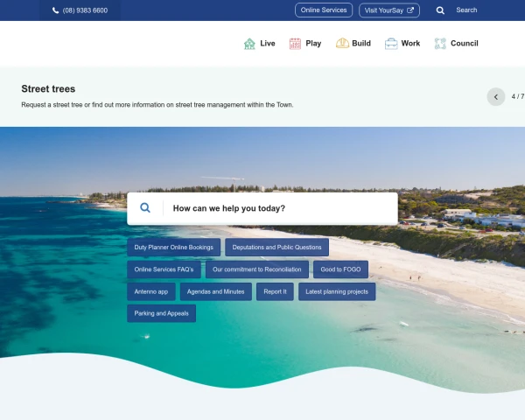Click the magnifier icon in the top bar
This screenshot has height=420, width=525.
[x=440, y=10]
